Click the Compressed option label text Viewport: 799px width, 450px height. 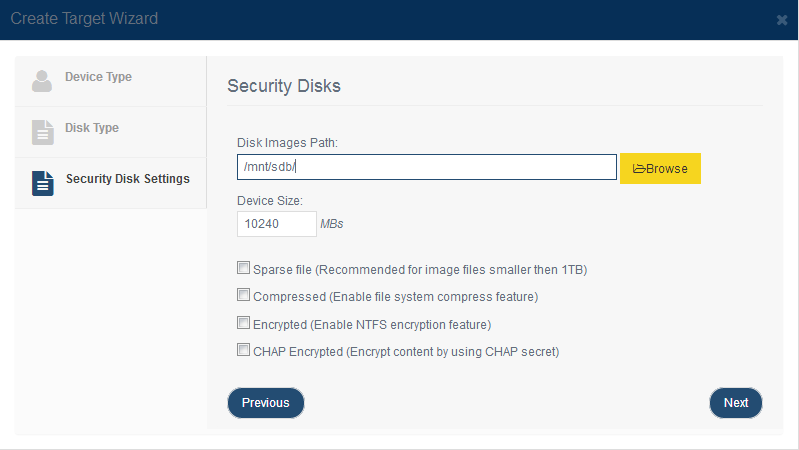[395, 297]
